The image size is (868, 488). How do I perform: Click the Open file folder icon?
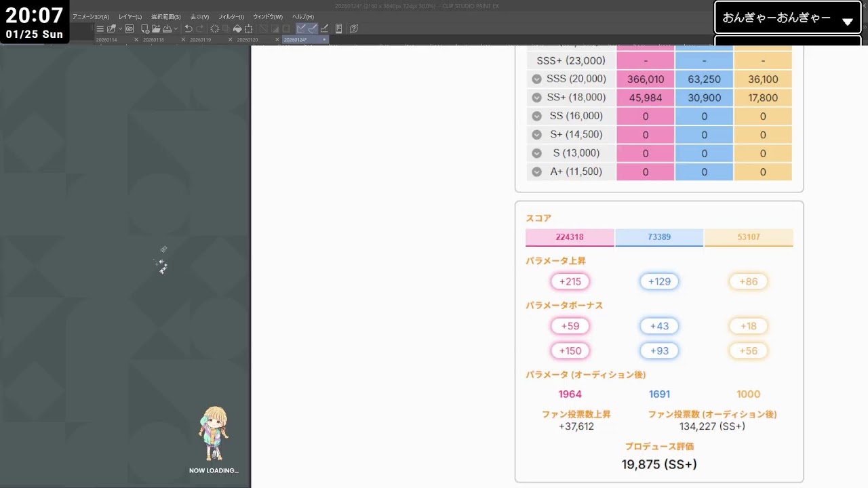pos(156,28)
